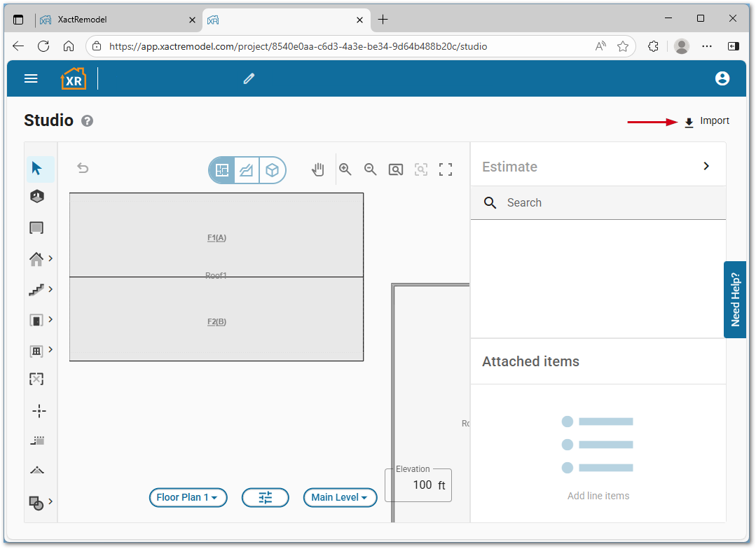Click the Import button
The width and height of the screenshot is (756, 549).
pos(707,121)
